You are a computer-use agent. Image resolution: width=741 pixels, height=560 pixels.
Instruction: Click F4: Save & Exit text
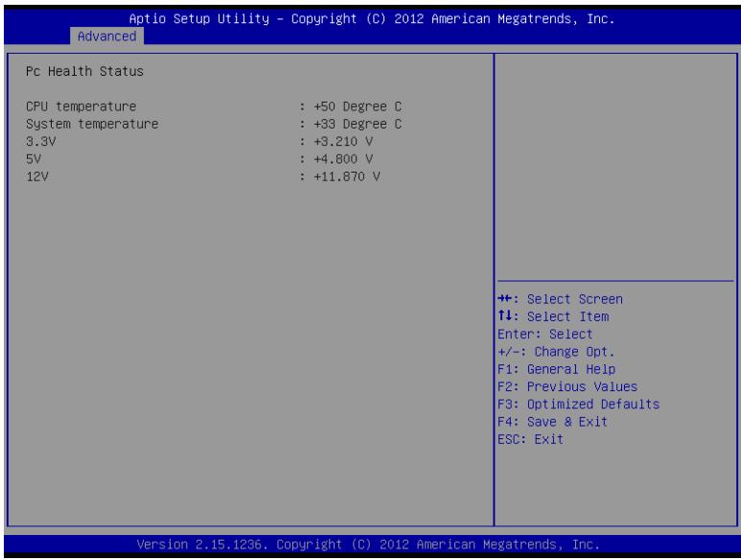552,422
